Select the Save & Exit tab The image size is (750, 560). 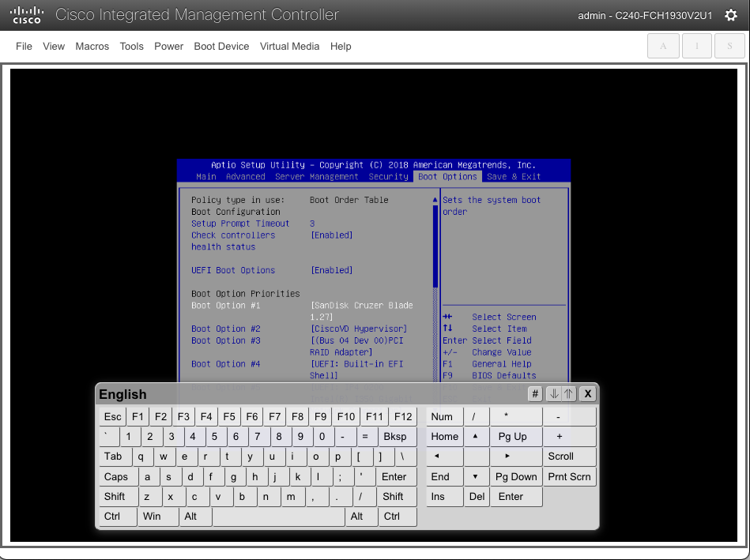tap(514, 176)
